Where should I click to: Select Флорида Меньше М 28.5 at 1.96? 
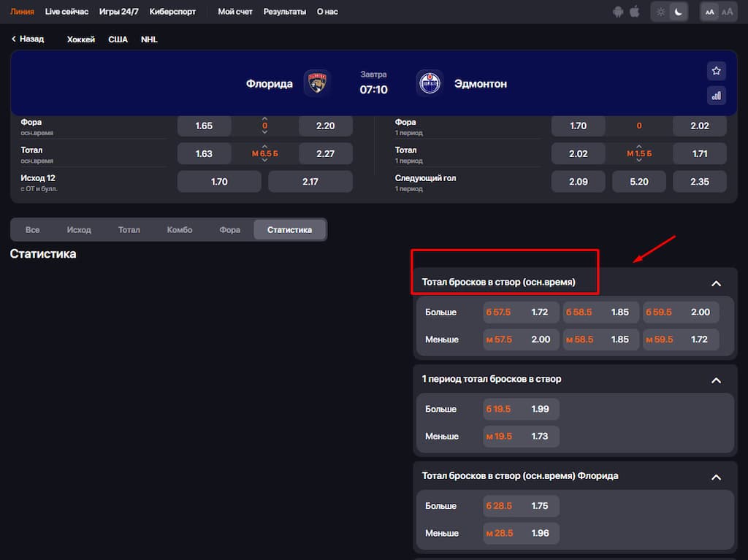521,533
